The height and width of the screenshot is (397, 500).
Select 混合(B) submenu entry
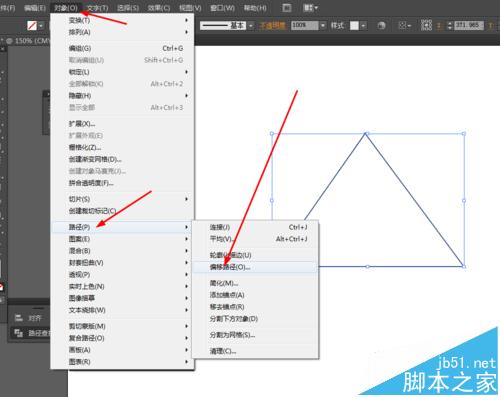(122, 251)
